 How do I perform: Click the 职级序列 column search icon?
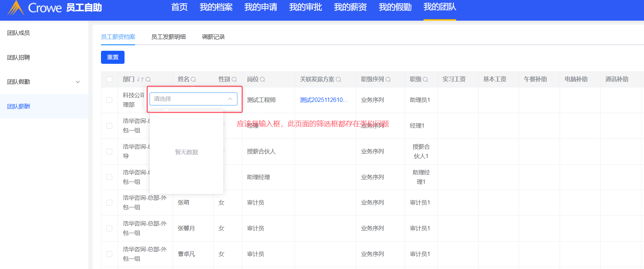(x=388, y=79)
